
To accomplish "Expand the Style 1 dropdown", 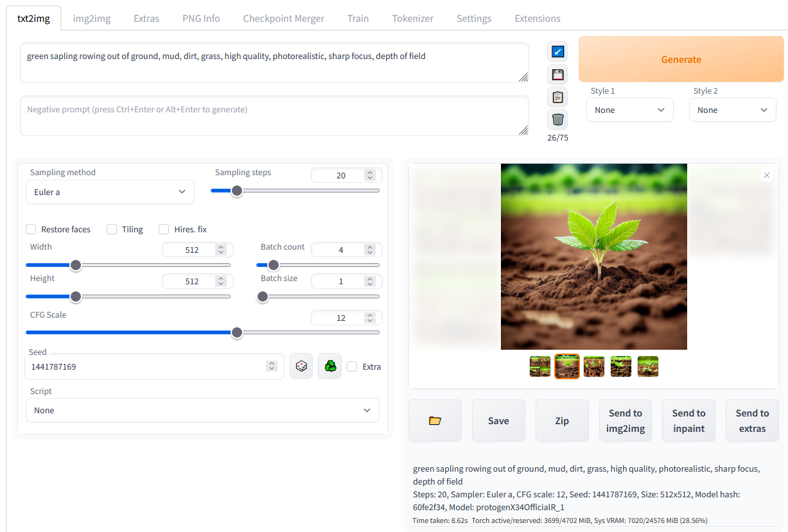I will click(x=630, y=110).
